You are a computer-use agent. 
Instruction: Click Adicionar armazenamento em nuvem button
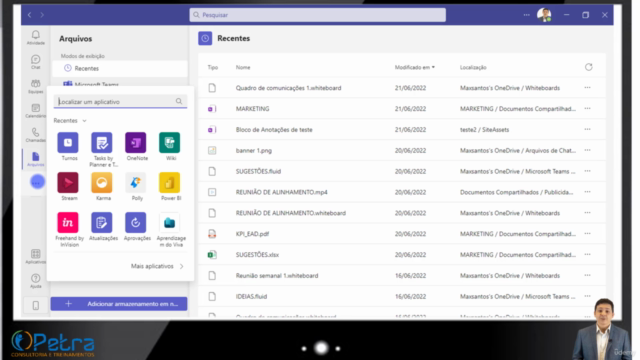tap(119, 304)
